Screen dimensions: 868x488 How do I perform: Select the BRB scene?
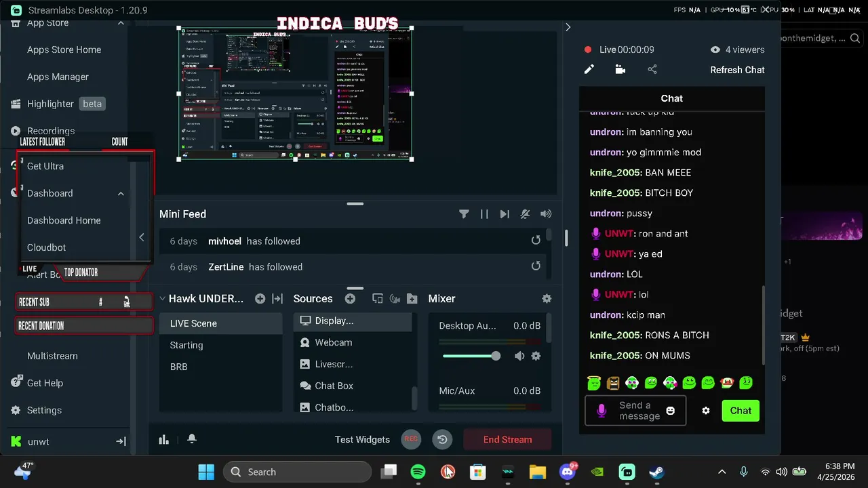tap(220, 367)
